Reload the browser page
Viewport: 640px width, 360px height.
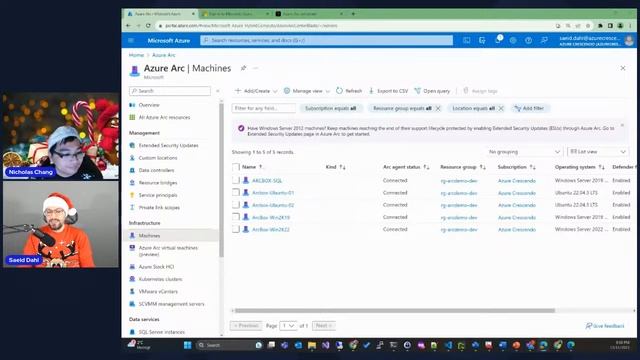click(148, 25)
